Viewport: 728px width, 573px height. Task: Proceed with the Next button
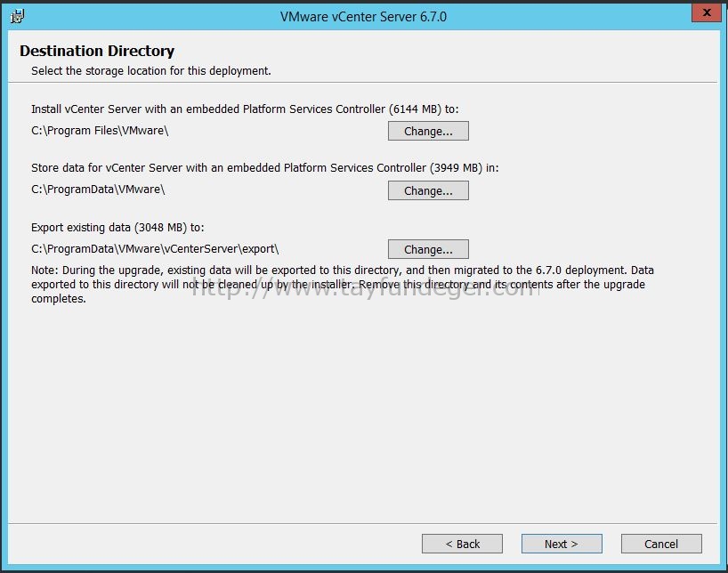click(562, 544)
